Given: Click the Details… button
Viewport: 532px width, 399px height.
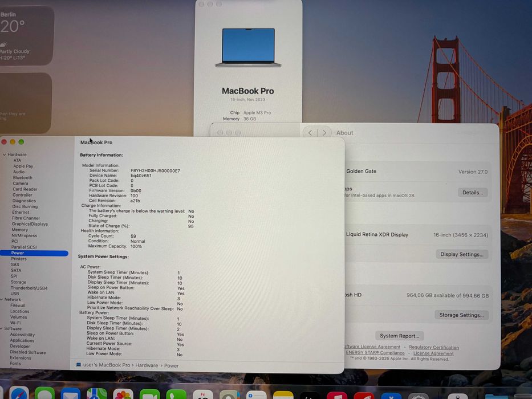Looking at the screenshot, I should tap(473, 193).
